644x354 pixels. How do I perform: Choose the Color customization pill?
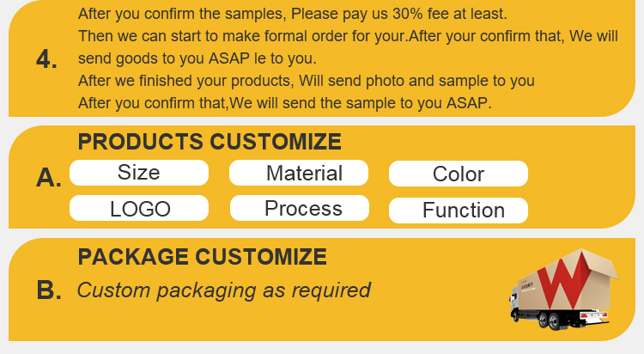(459, 174)
